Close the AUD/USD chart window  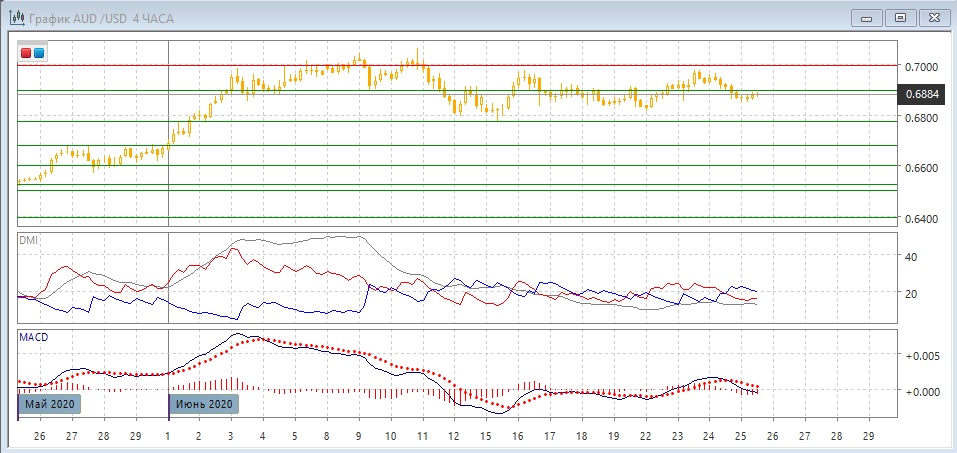click(933, 18)
